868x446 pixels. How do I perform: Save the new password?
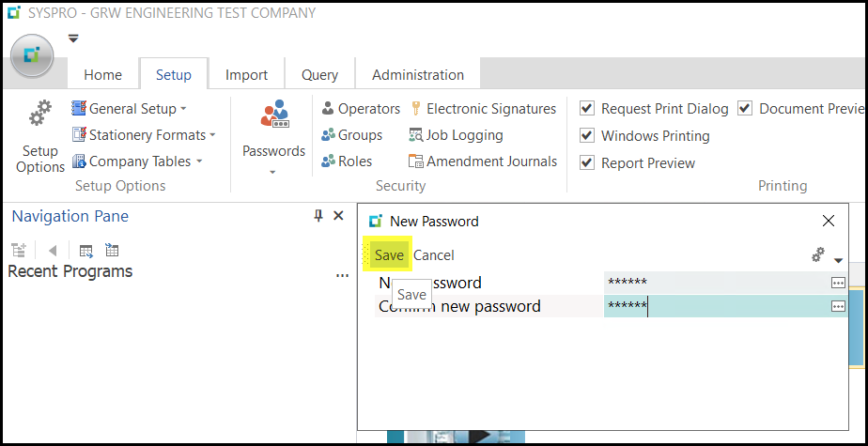click(x=389, y=255)
